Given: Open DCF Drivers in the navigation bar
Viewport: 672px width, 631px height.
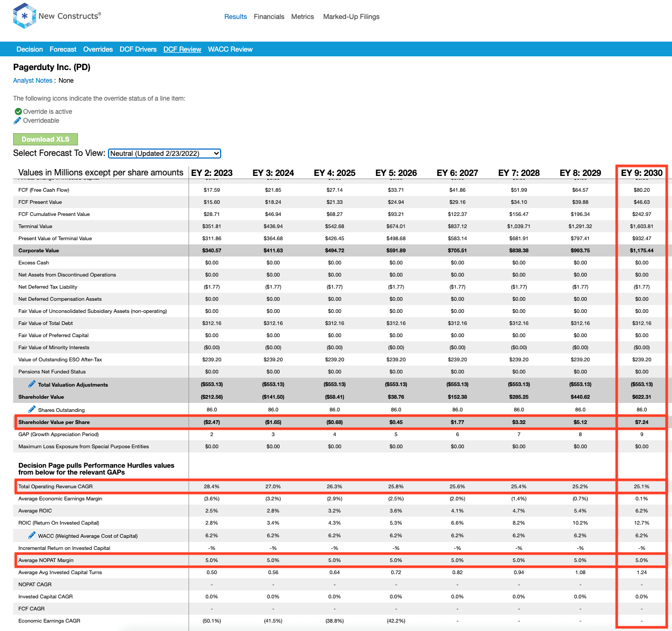Looking at the screenshot, I should pos(138,49).
